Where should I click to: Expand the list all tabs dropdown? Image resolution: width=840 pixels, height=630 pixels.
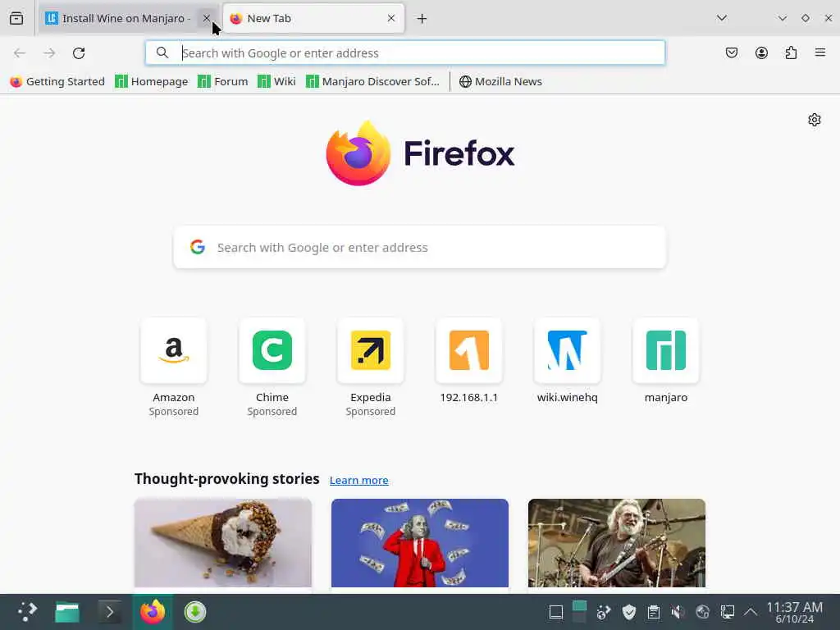(x=722, y=18)
